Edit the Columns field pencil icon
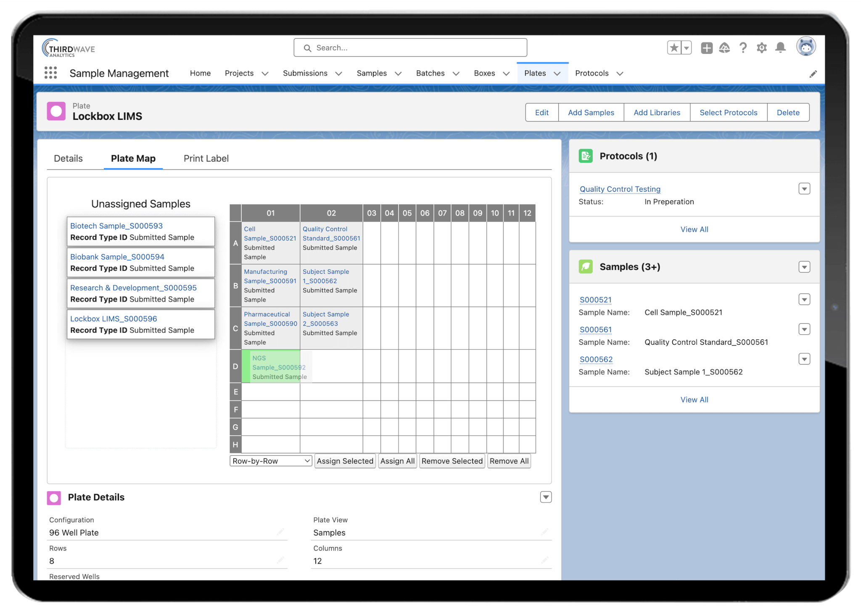The height and width of the screenshot is (616, 861). 544,560
